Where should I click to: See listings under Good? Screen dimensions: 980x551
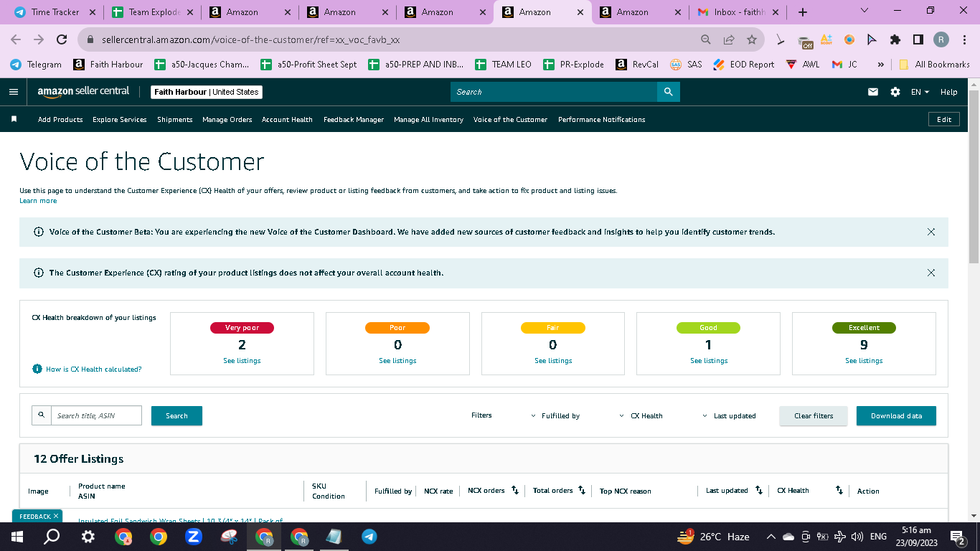click(709, 361)
